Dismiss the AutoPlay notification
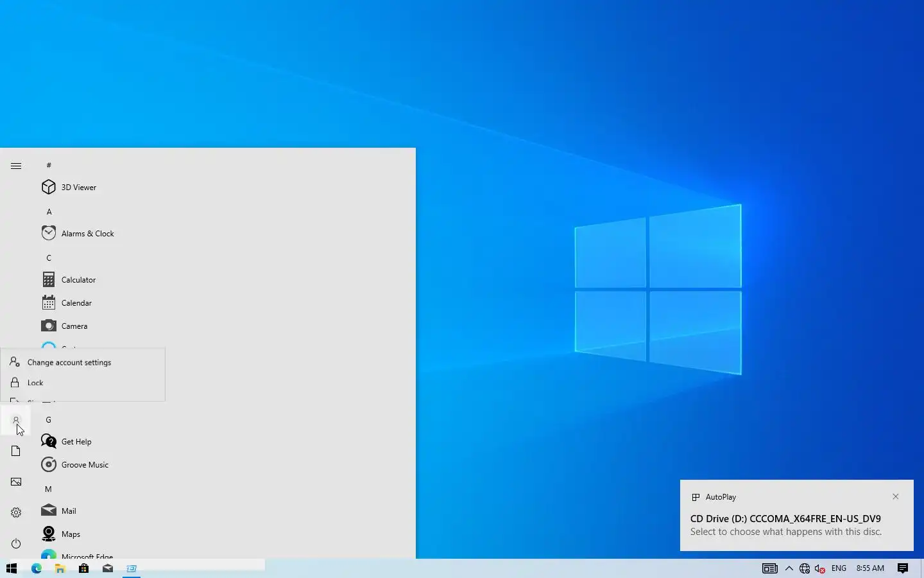924x578 pixels. coord(896,496)
